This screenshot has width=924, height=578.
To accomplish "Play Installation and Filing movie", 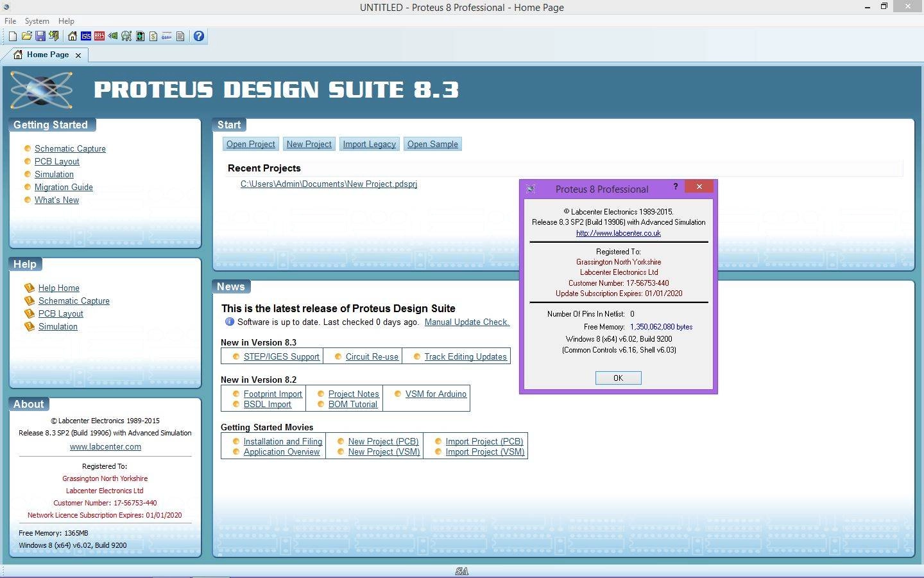I will pyautogui.click(x=283, y=441).
